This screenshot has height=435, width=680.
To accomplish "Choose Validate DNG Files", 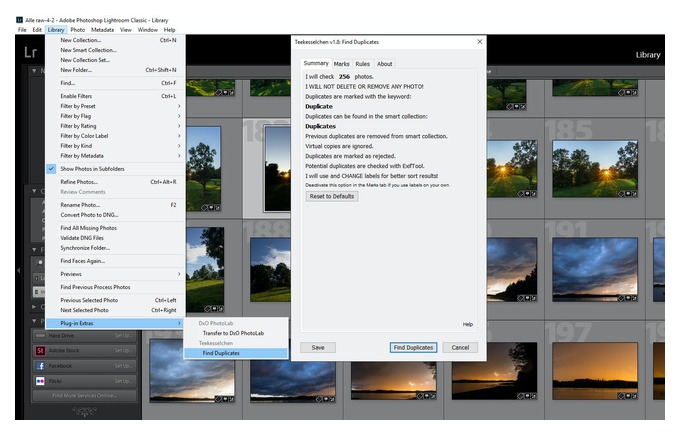I will 115,238.
